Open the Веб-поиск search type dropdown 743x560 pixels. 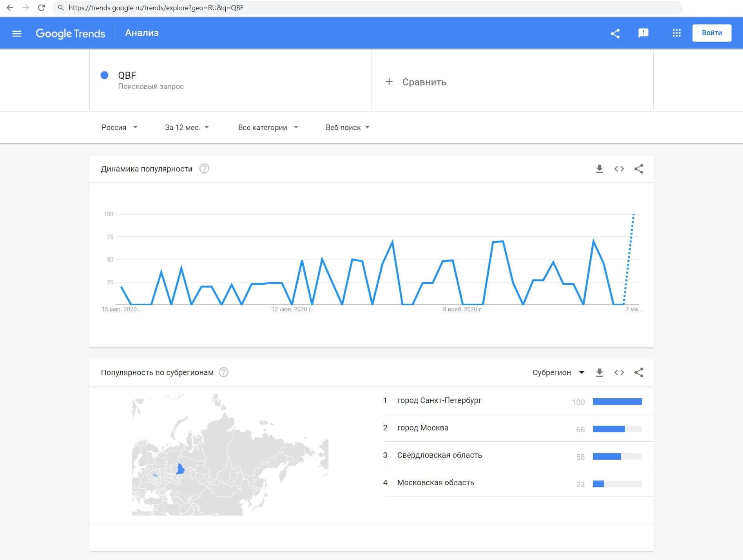click(348, 127)
